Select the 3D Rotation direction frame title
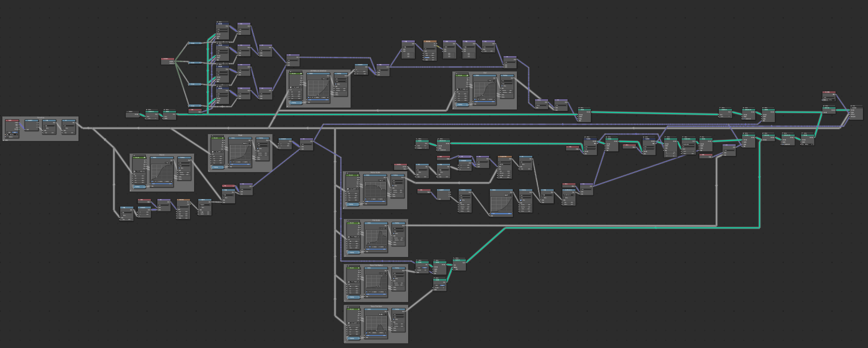The height and width of the screenshot is (348, 868). coord(318,71)
